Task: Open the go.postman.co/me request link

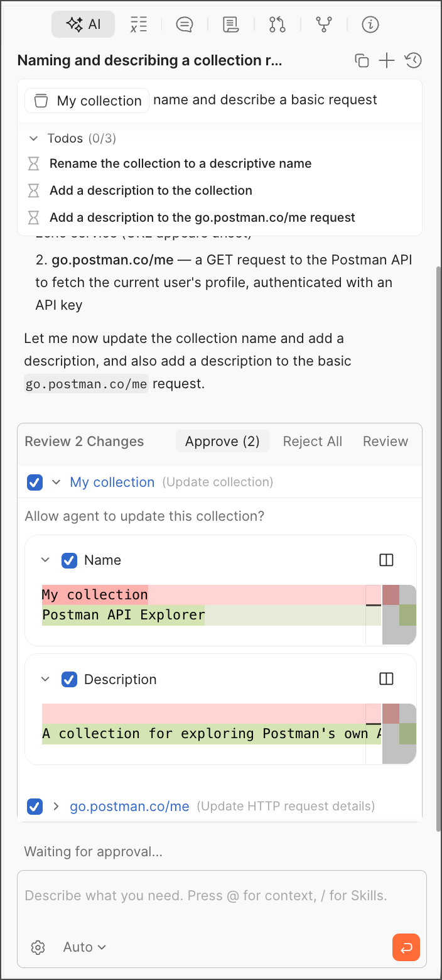Action: pyautogui.click(x=129, y=807)
